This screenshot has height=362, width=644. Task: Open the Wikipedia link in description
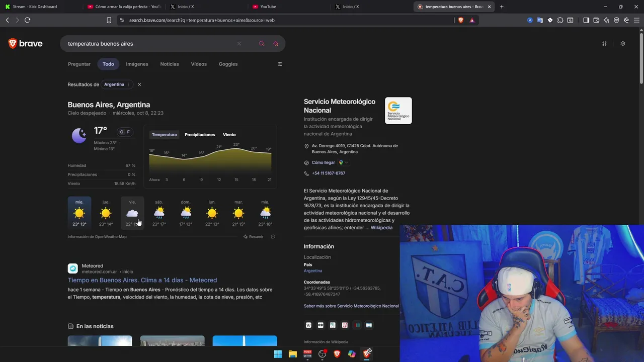coord(381,228)
